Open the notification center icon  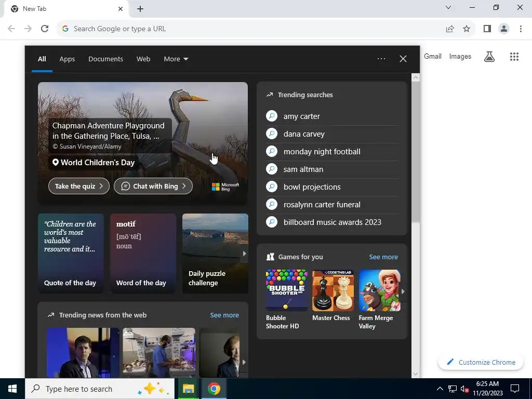[515, 389]
